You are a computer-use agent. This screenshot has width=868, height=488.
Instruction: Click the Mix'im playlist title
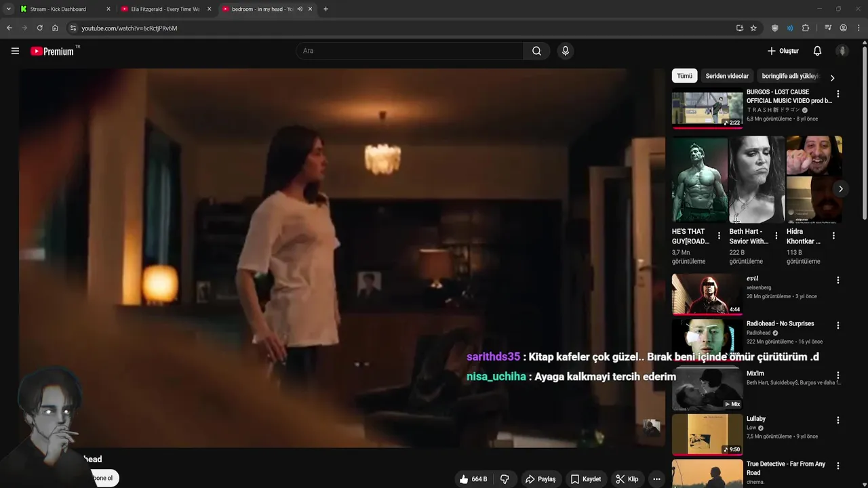click(x=755, y=373)
